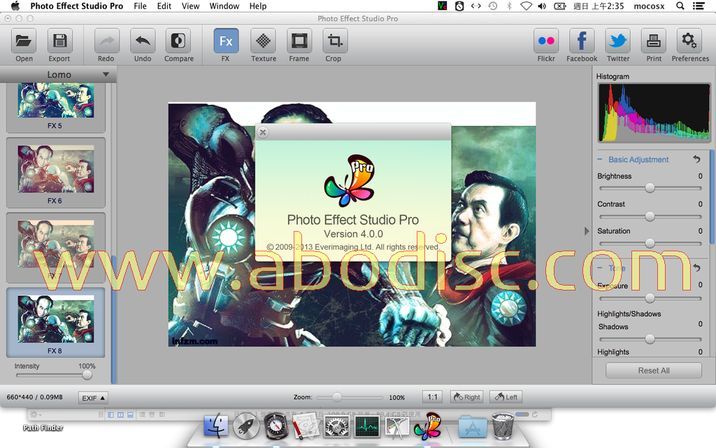Click the Print icon
Screen dimensions: 716x448
click(653, 42)
